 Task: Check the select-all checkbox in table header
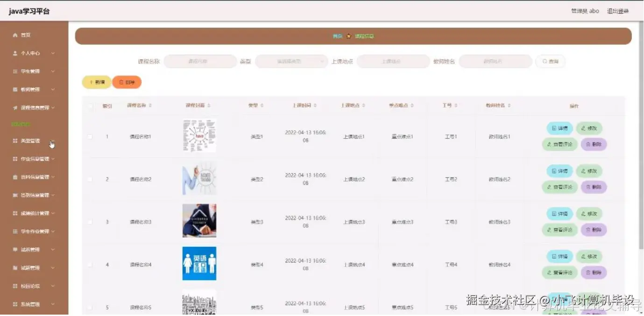point(90,106)
